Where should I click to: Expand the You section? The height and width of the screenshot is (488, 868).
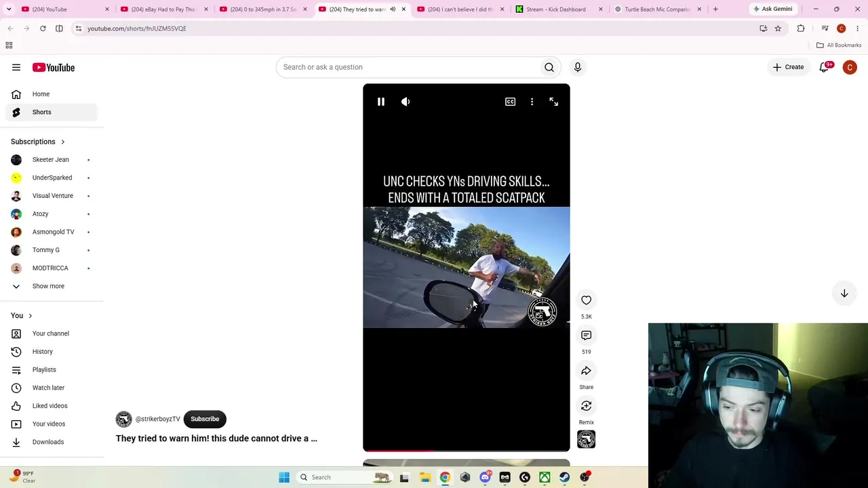coord(22,316)
